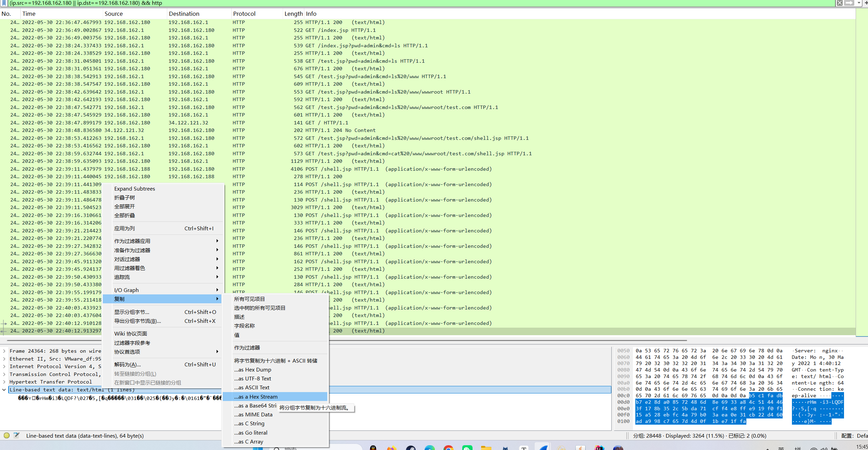Click the display filter input field

point(421,3)
